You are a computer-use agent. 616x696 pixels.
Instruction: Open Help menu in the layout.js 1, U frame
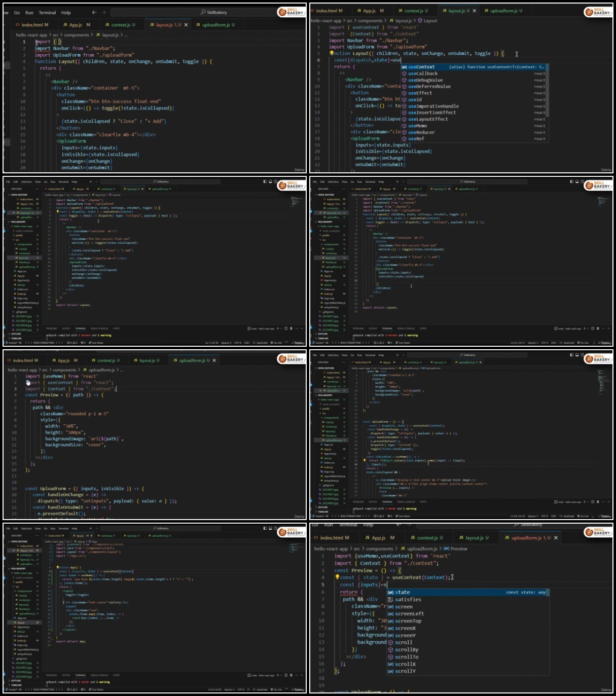[x=66, y=13]
